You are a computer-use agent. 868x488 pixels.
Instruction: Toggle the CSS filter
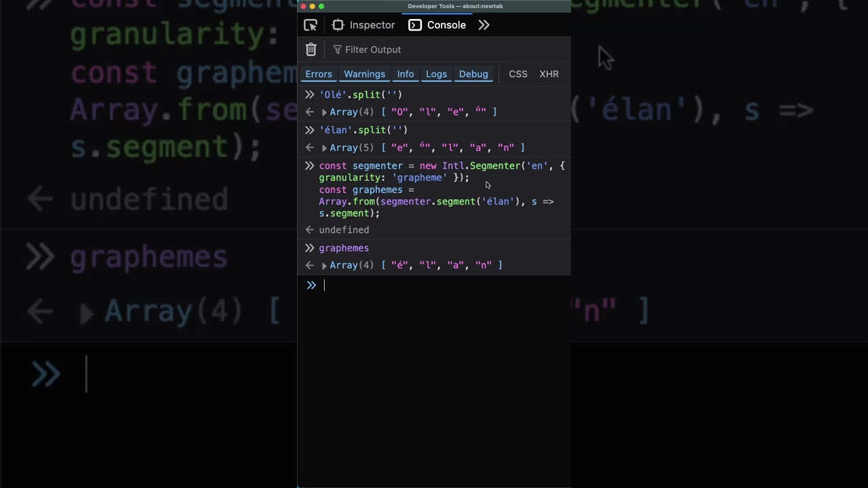click(518, 74)
